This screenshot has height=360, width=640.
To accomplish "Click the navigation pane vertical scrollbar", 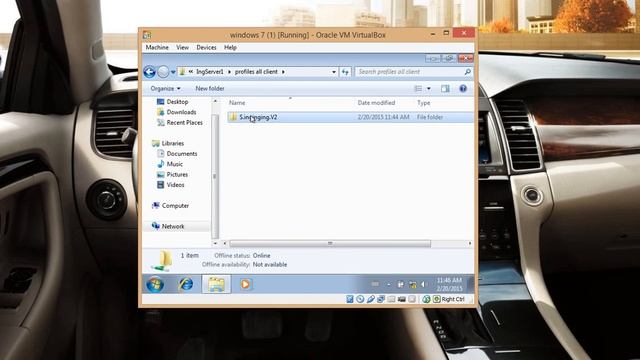I will [x=215, y=176].
